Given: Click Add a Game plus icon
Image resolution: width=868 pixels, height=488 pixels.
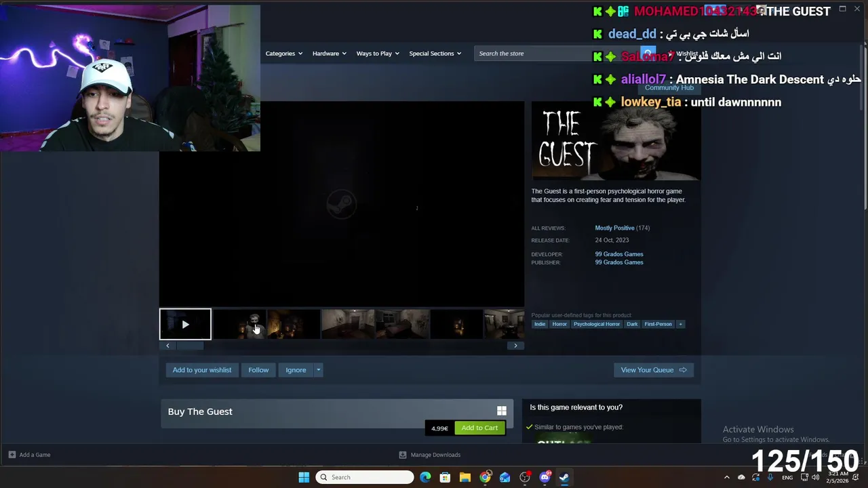Looking at the screenshot, I should pyautogui.click(x=12, y=455).
